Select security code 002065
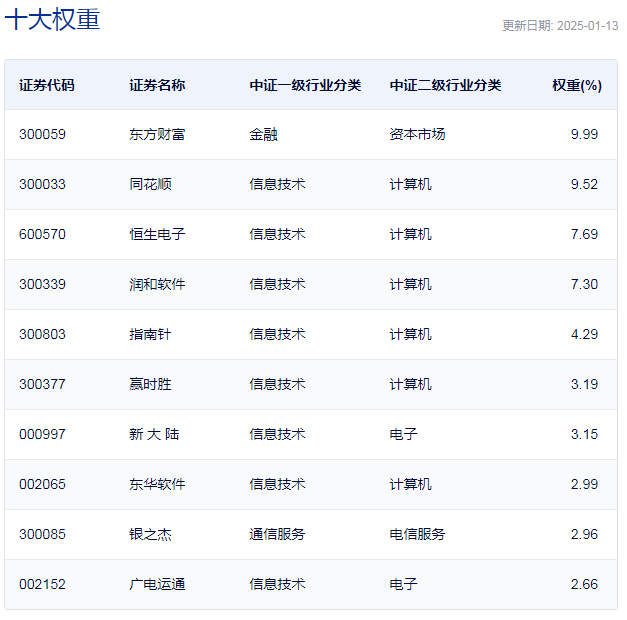627x620 pixels. point(42,484)
